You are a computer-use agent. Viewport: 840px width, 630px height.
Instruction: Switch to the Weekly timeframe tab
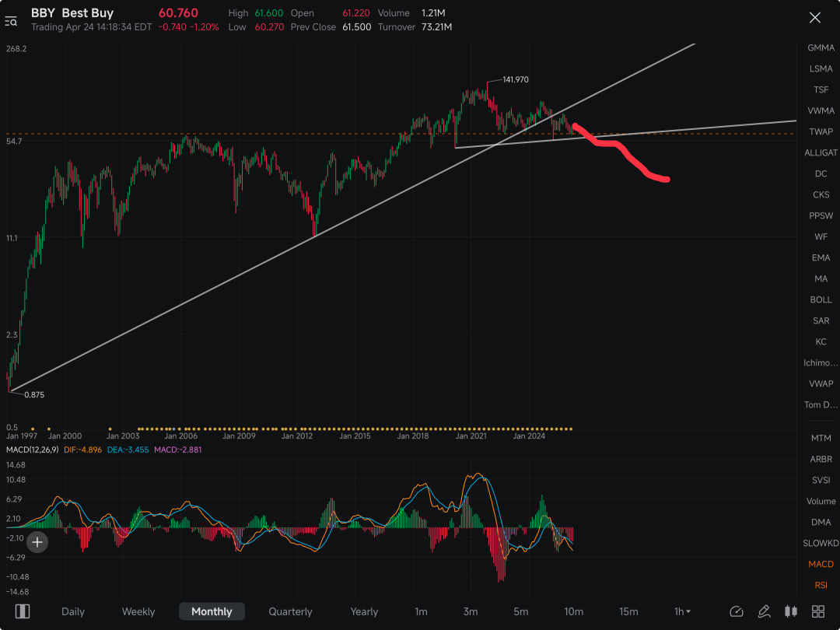[138, 611]
